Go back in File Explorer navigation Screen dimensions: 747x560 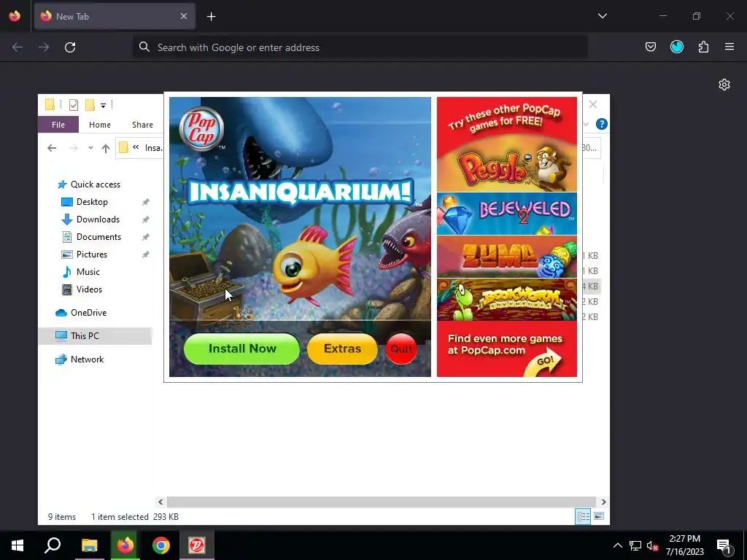52,148
